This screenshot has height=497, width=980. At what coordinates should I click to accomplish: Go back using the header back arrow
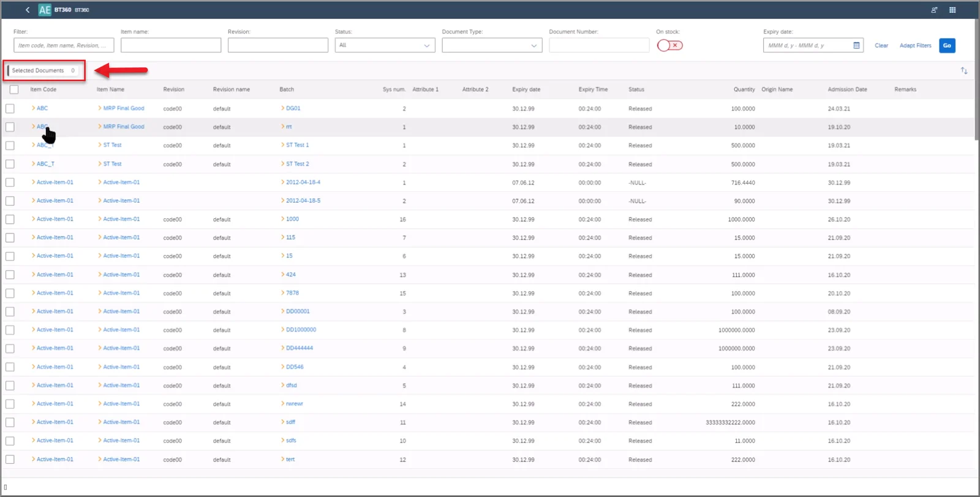click(x=28, y=10)
